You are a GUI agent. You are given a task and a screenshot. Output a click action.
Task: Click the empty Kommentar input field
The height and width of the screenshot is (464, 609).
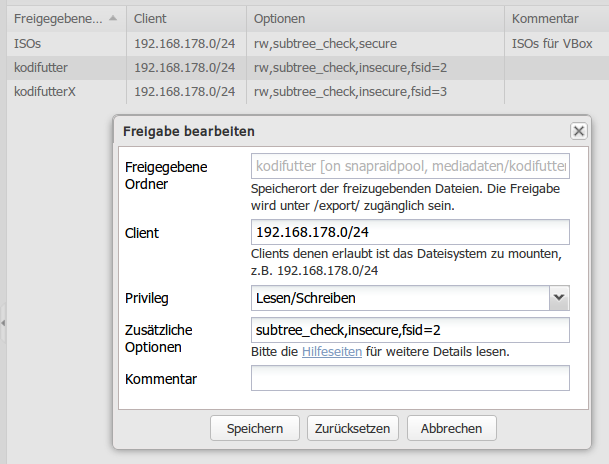pos(410,378)
